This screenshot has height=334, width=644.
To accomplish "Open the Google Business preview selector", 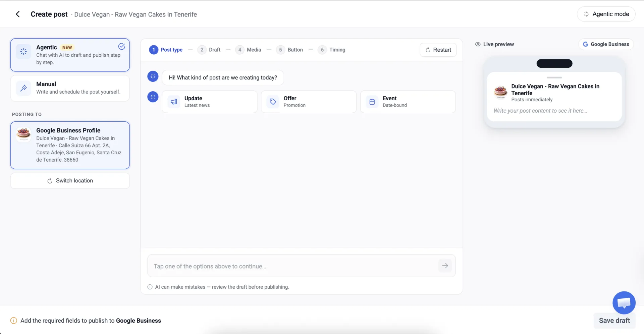I will (x=606, y=44).
